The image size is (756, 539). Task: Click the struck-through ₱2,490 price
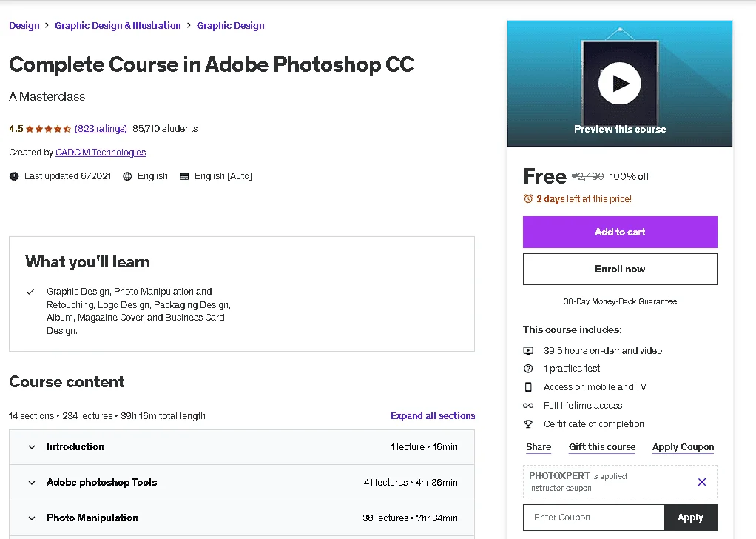(x=588, y=177)
